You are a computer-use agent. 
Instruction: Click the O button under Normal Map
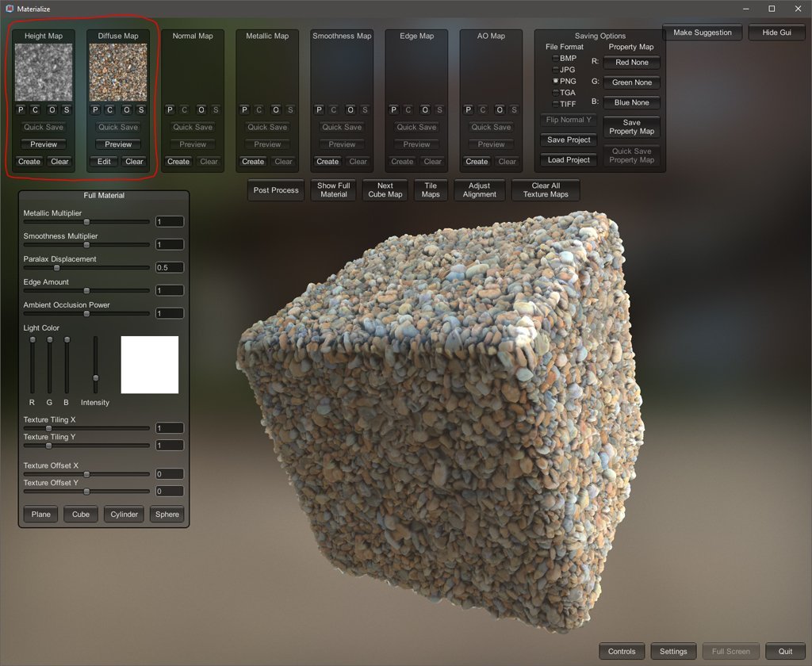201,110
